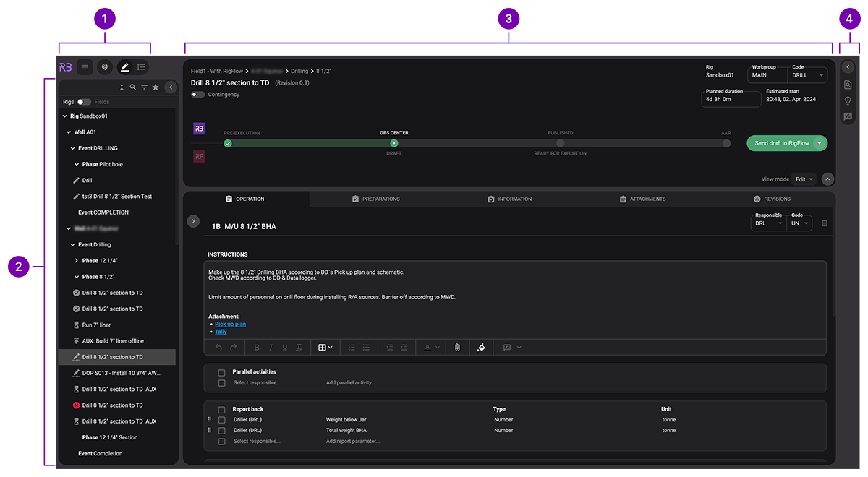Viewport: 868px width, 477px height.
Task: Select the pencil edit mode icon
Action: click(124, 66)
